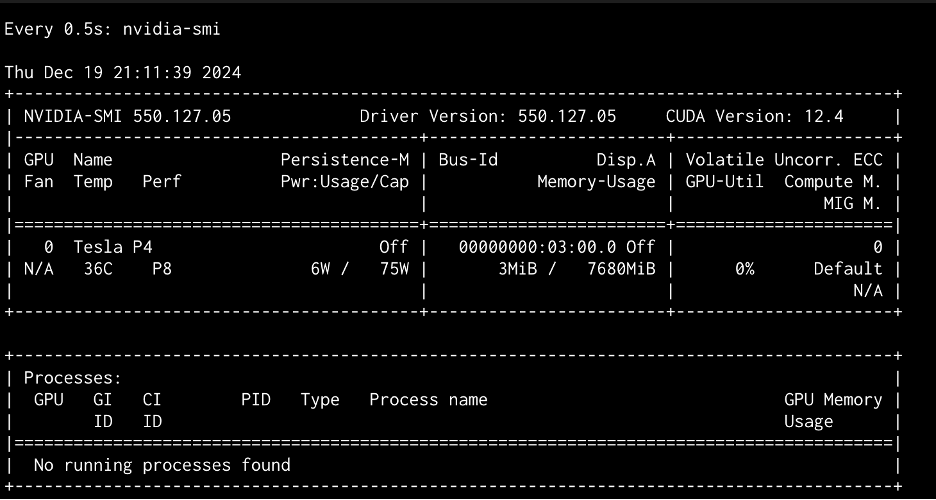The image size is (936, 500).
Task: Click the 'No running processes found' message
Action: [162, 465]
